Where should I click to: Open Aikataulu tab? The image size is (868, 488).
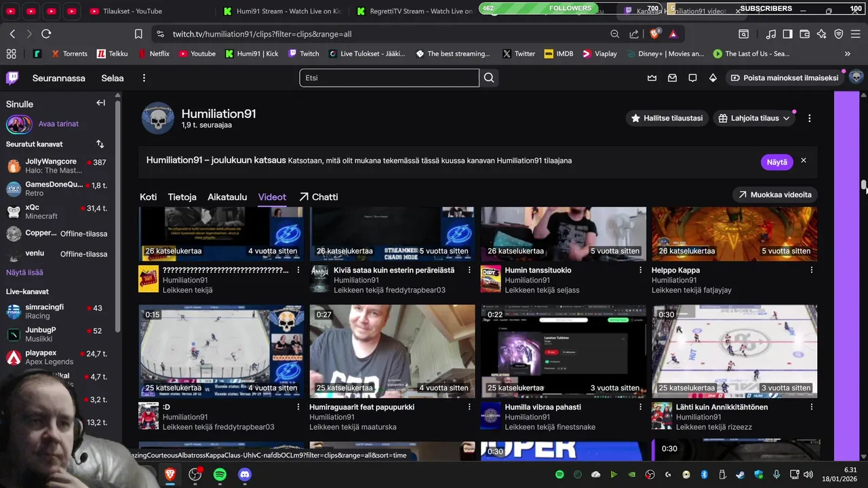227,197
